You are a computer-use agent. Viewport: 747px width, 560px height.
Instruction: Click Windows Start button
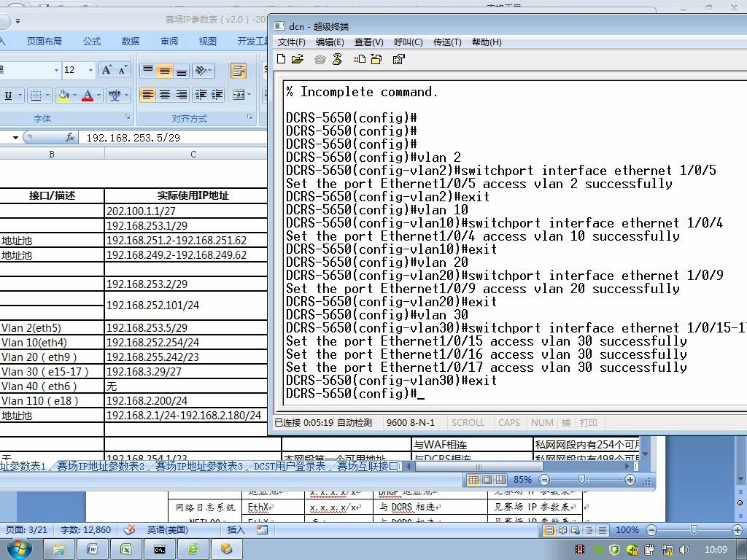pos(20,550)
